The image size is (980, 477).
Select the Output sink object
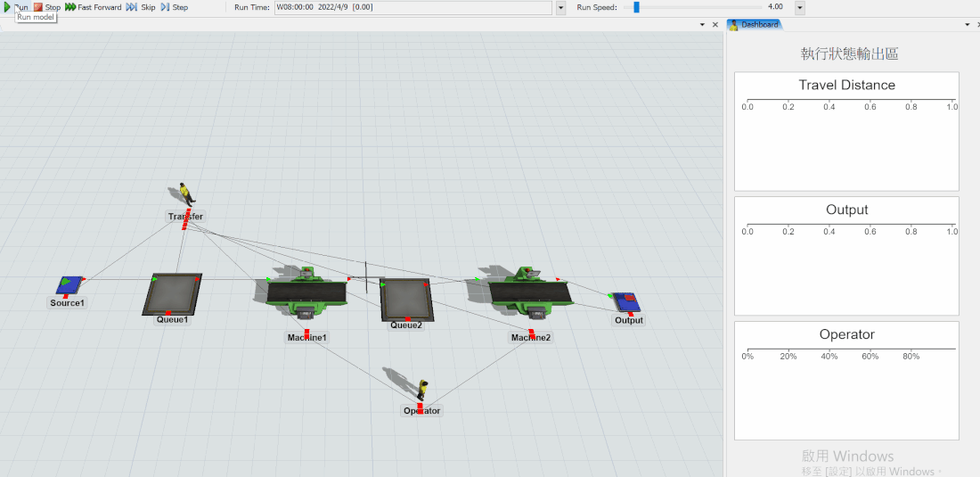(x=626, y=302)
